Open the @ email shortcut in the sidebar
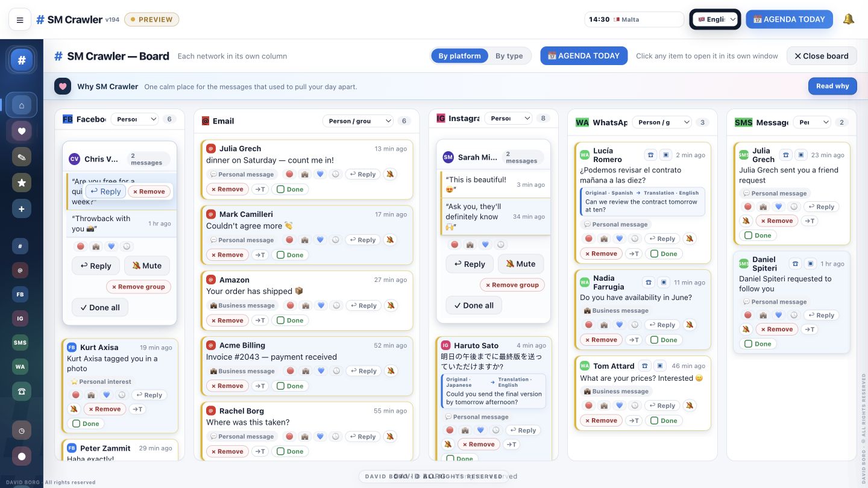Image resolution: width=868 pixels, height=488 pixels. click(20, 271)
